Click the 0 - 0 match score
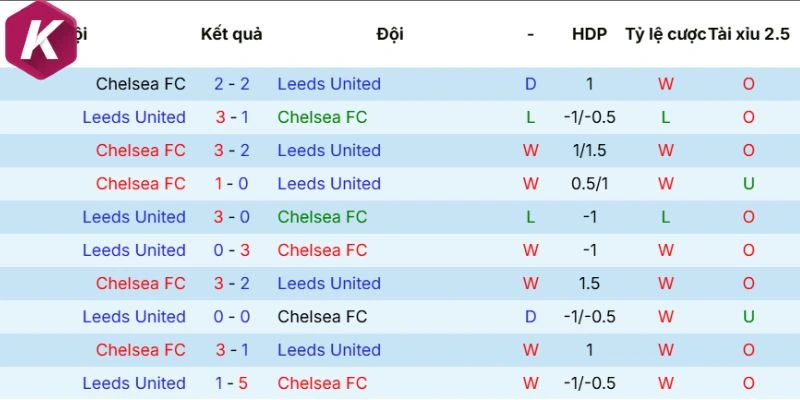Viewport: 800px width, 400px height. pyautogui.click(x=232, y=317)
